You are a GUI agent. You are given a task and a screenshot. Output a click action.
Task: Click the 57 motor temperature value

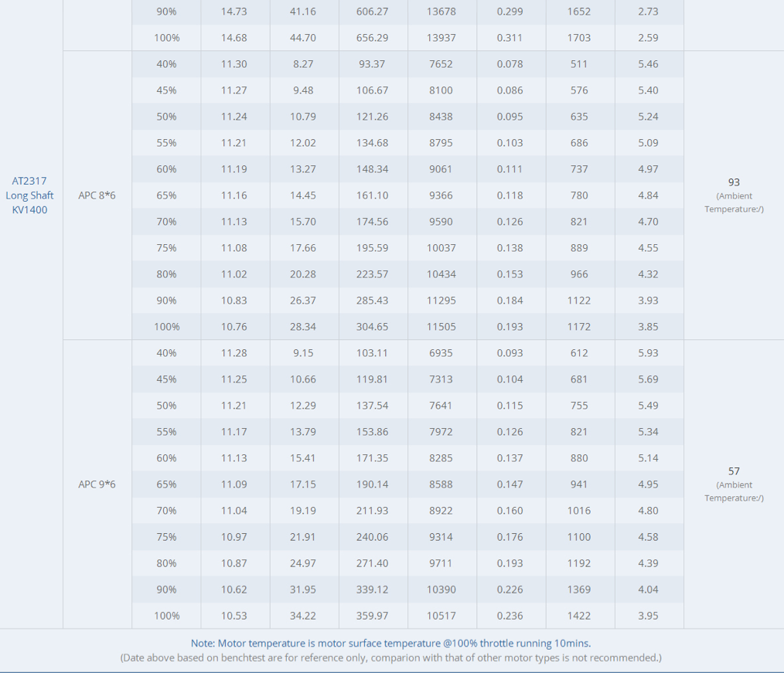coord(734,471)
